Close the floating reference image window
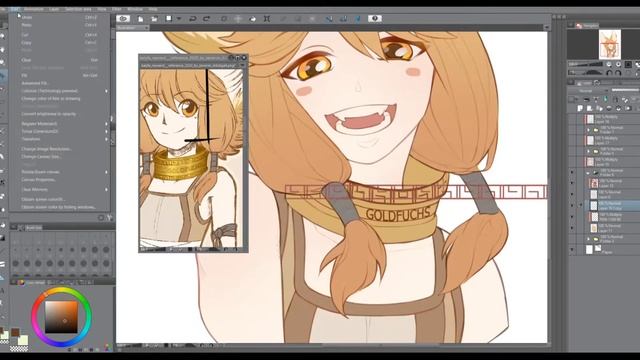The height and width of the screenshot is (360, 640). [244, 58]
